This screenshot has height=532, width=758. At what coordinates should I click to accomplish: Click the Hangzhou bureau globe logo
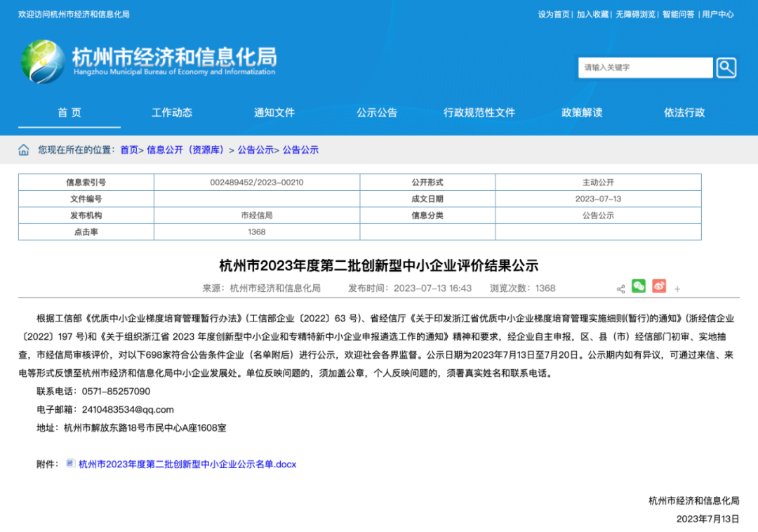point(43,62)
